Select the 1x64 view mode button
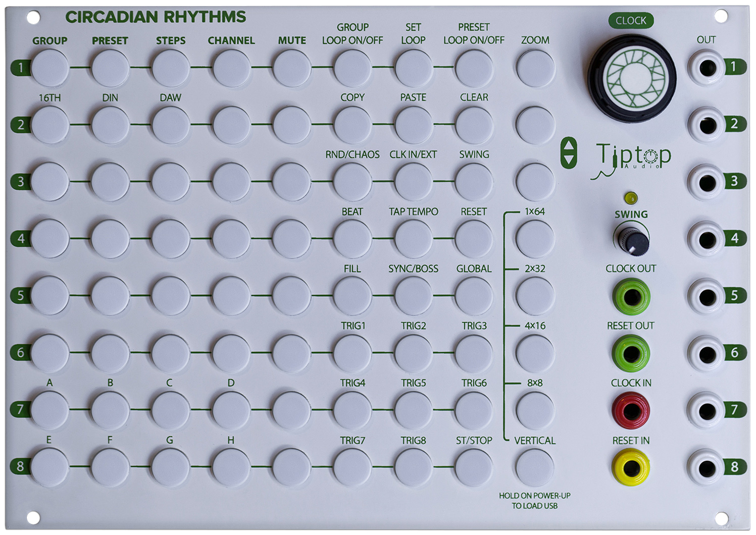The width and height of the screenshot is (756, 535). tap(535, 238)
